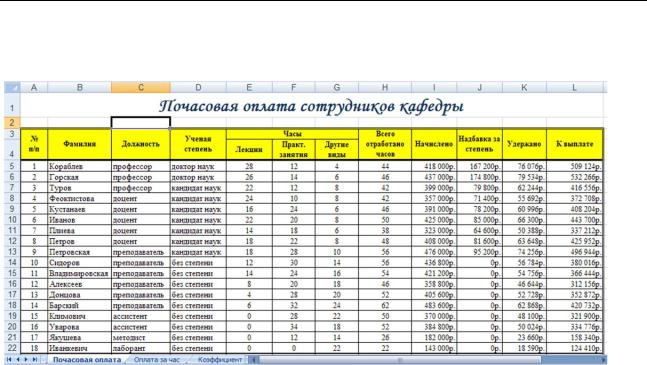Click the методист cell in Якушева row

(141, 337)
